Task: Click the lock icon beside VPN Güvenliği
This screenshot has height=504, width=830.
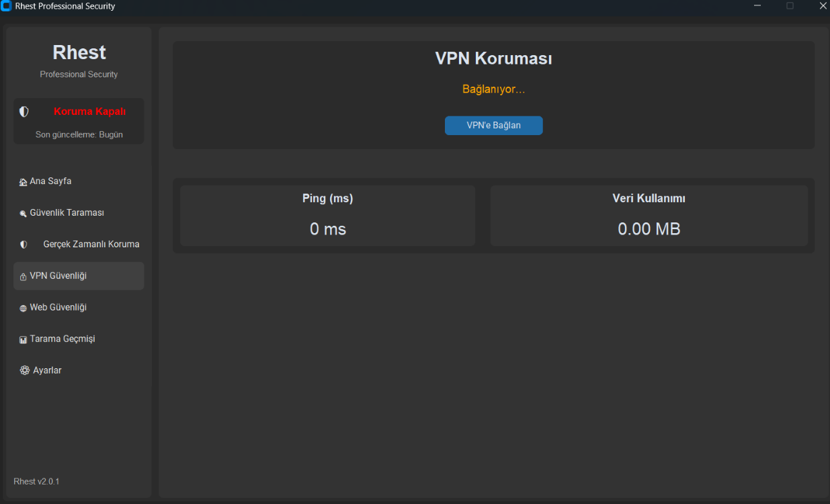Action: click(x=24, y=277)
